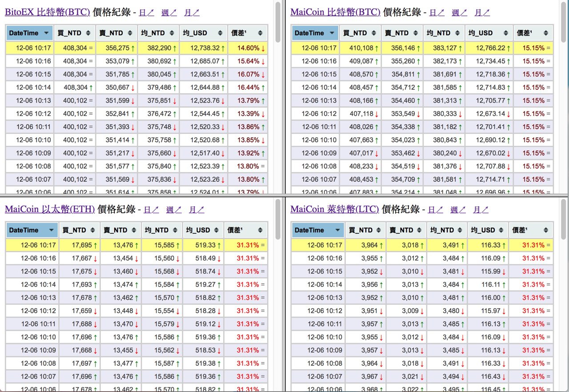Sort MaiCoin LTC table by 賣_NTD column
The height and width of the screenshot is (392, 569).
pyautogui.click(x=406, y=230)
